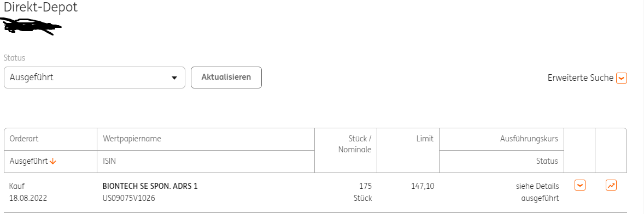
Task: Select the Kauf order type cell
Action: 17,186
